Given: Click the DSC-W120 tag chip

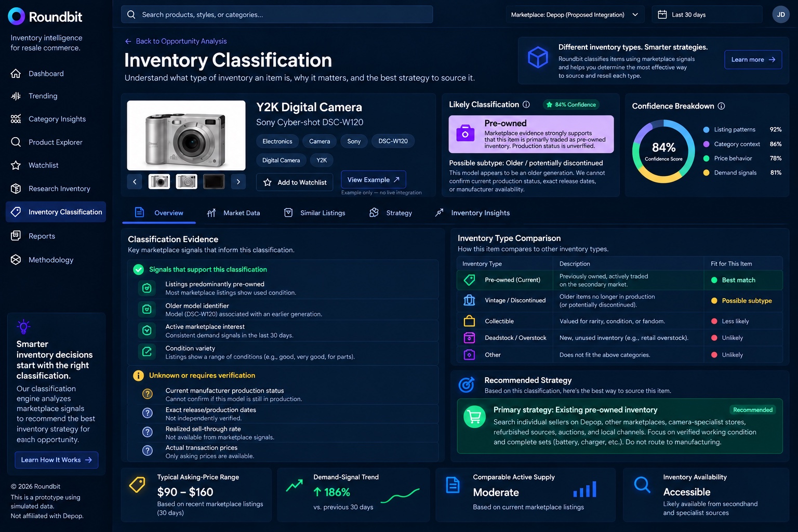Looking at the screenshot, I should (393, 141).
